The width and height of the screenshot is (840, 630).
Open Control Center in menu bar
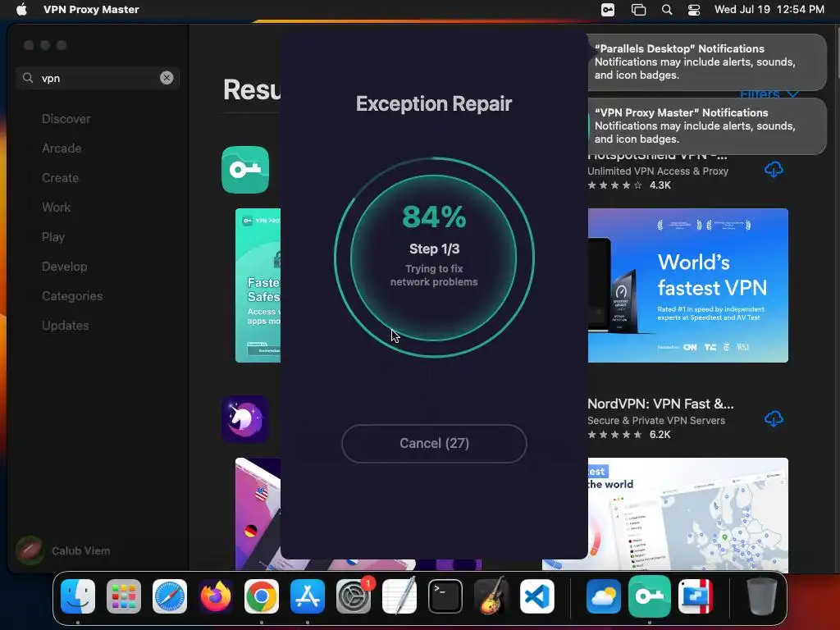click(694, 10)
